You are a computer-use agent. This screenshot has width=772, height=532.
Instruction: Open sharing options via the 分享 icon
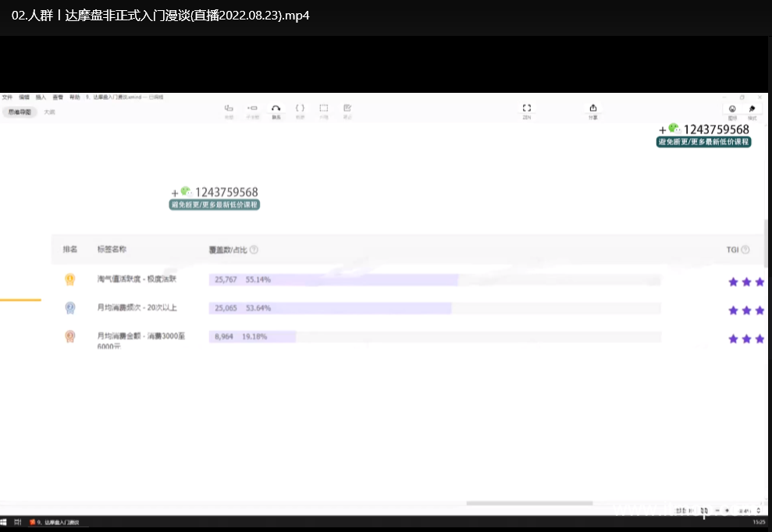(x=593, y=110)
